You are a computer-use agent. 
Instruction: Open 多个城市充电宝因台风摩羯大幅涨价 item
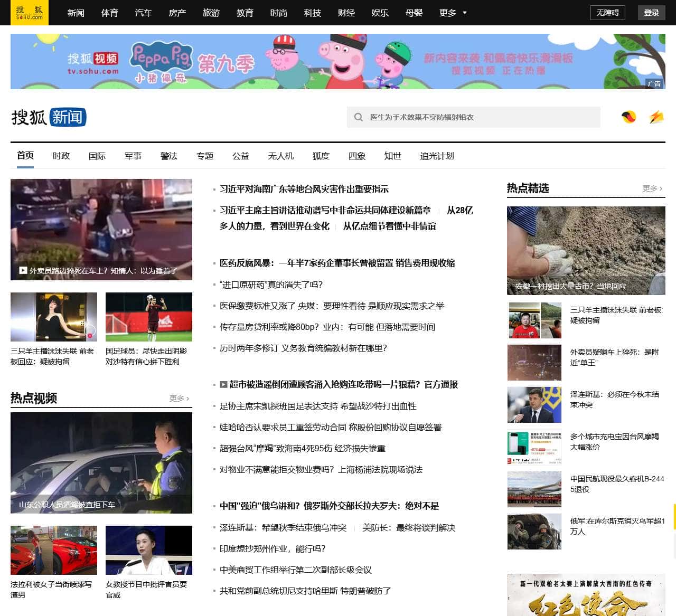click(615, 442)
